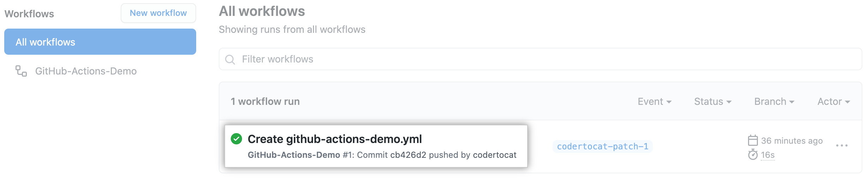Click the green success checkmark icon
The width and height of the screenshot is (868, 179).
(236, 139)
